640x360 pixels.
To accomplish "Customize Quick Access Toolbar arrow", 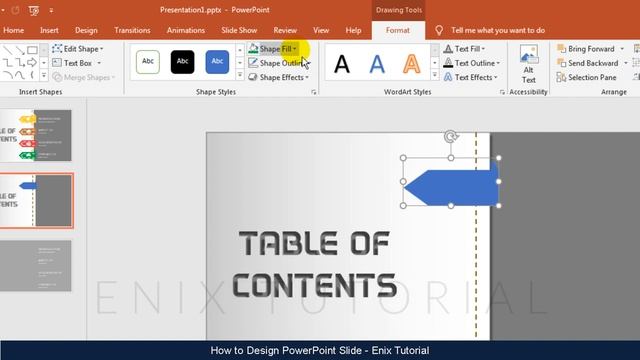I will (x=51, y=11).
